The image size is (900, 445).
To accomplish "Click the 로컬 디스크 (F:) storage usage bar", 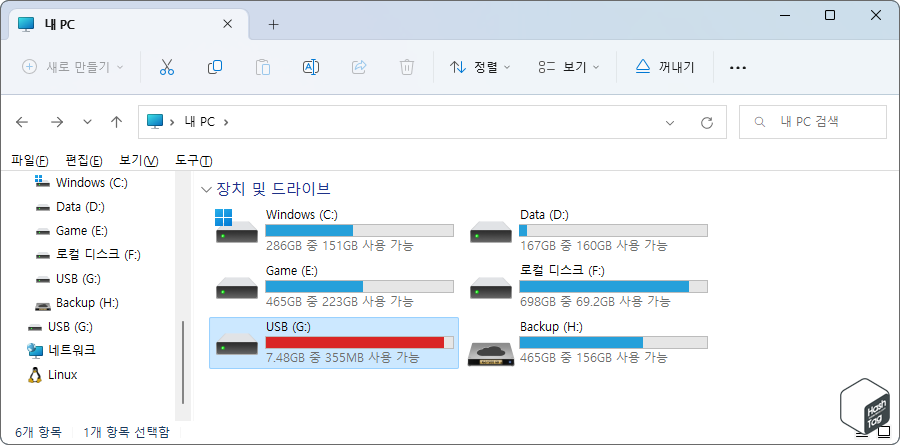I will coord(613,287).
